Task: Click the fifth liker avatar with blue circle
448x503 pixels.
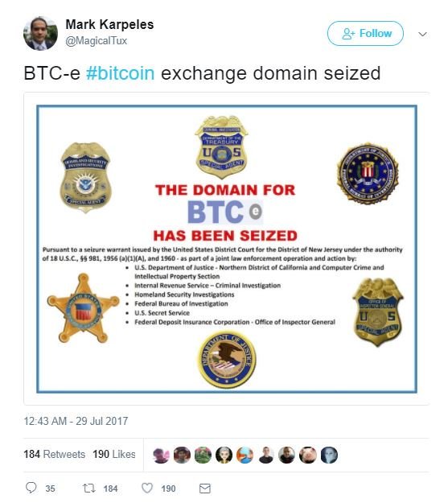Action: coord(245,455)
